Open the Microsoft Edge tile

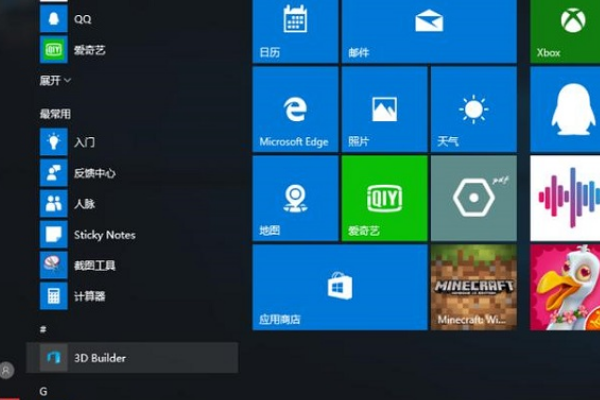click(295, 109)
